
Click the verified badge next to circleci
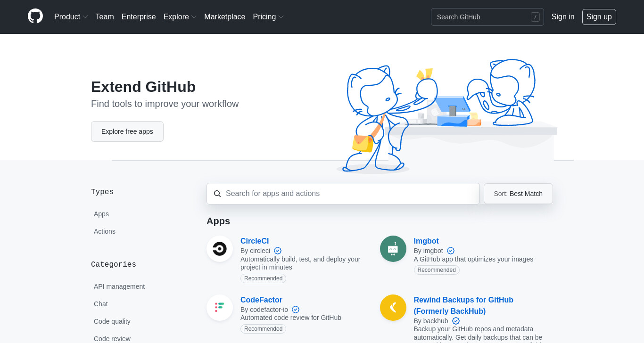tap(278, 251)
